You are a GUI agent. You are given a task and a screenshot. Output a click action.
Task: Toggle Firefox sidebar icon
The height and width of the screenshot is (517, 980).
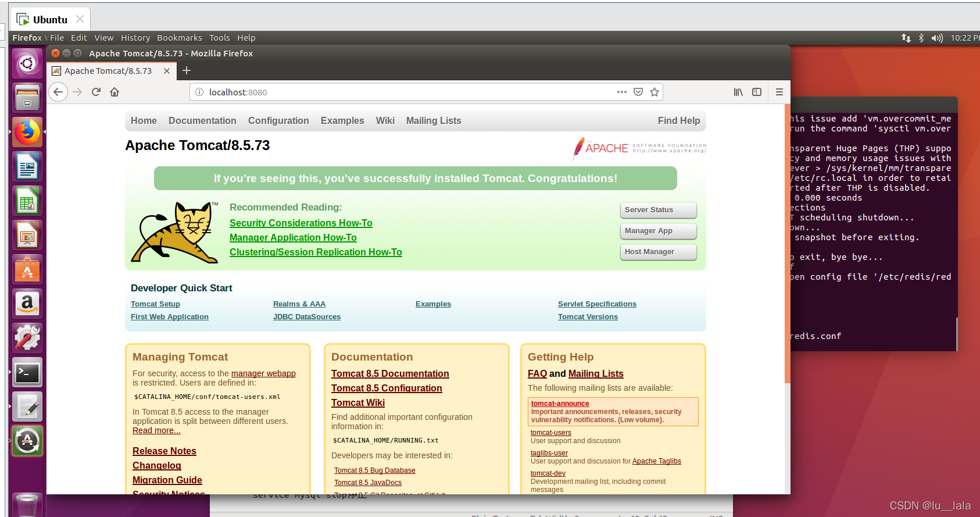pos(757,92)
